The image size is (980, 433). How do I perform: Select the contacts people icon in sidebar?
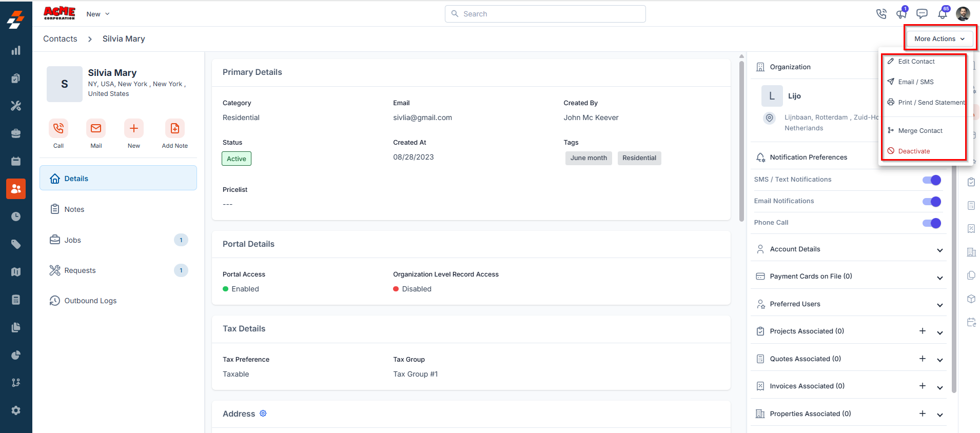(16, 189)
